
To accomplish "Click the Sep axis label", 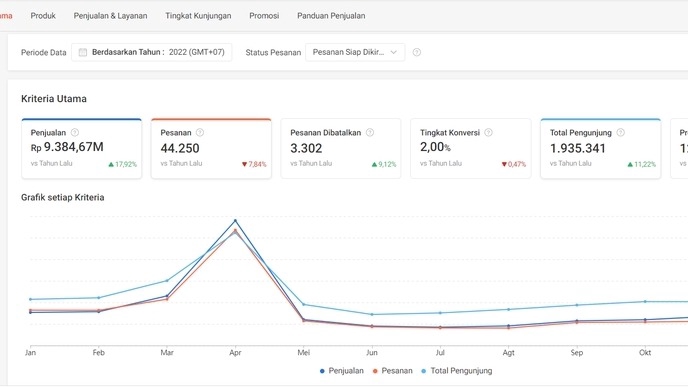I will coord(577,353).
